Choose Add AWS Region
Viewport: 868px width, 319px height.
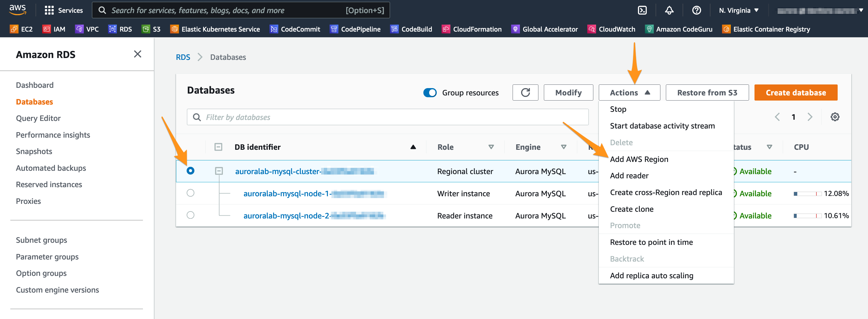[666, 159]
